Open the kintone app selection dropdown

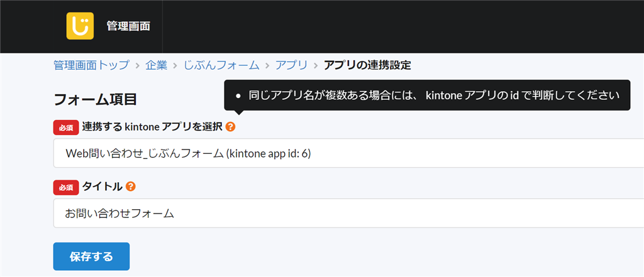pos(348,153)
